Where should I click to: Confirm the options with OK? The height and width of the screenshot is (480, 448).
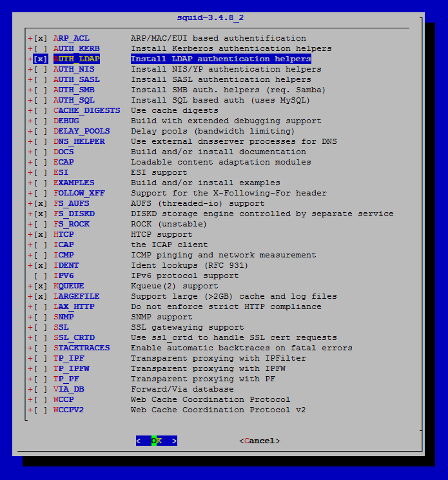pos(157,441)
